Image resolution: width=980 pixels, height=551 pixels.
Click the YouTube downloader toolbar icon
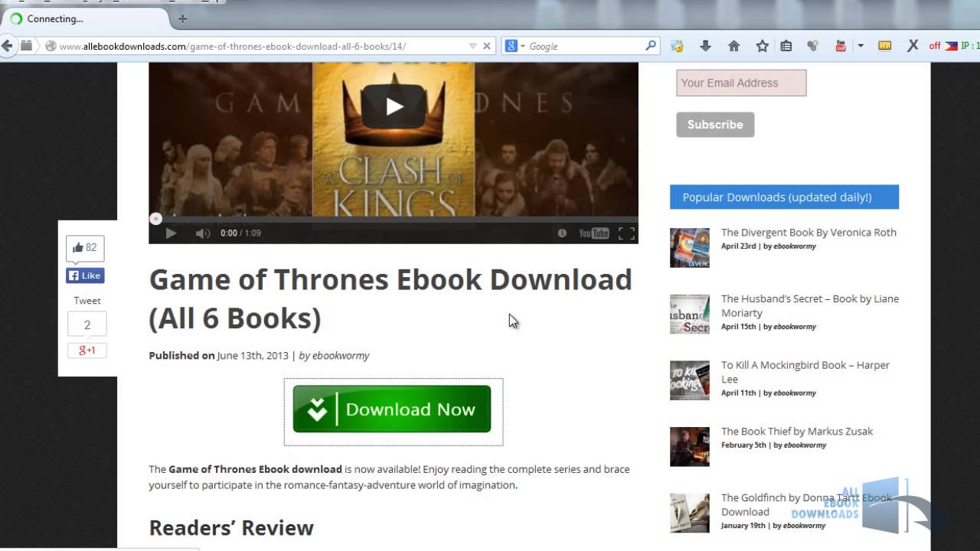point(841,46)
